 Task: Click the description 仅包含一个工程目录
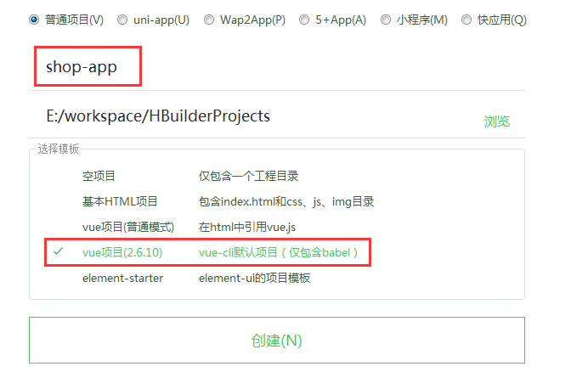[249, 176]
